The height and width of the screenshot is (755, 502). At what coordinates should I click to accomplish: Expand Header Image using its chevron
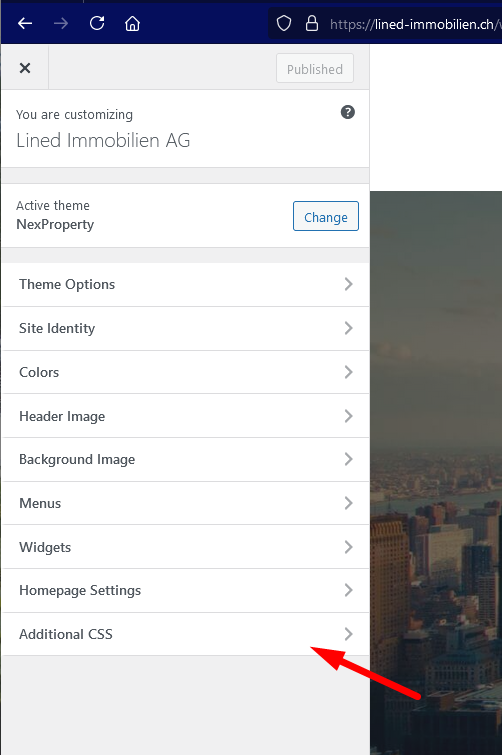(348, 416)
